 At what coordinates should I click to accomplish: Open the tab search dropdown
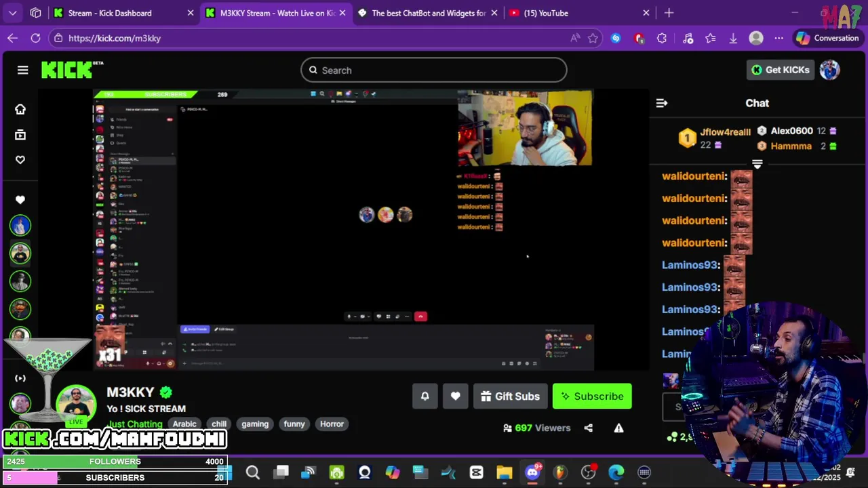13,13
